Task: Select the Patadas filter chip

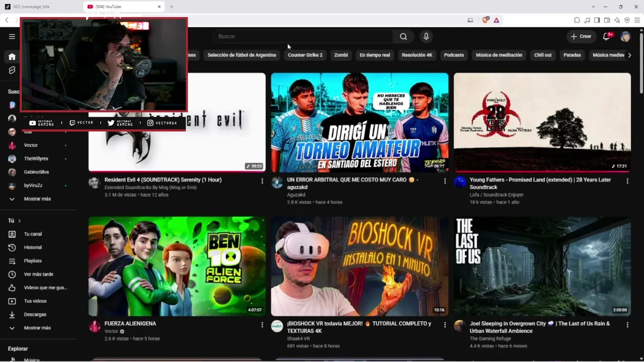Action: [x=572, y=55]
